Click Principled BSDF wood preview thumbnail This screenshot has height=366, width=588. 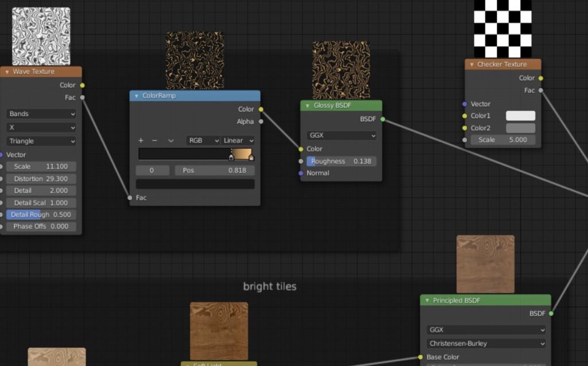(486, 264)
